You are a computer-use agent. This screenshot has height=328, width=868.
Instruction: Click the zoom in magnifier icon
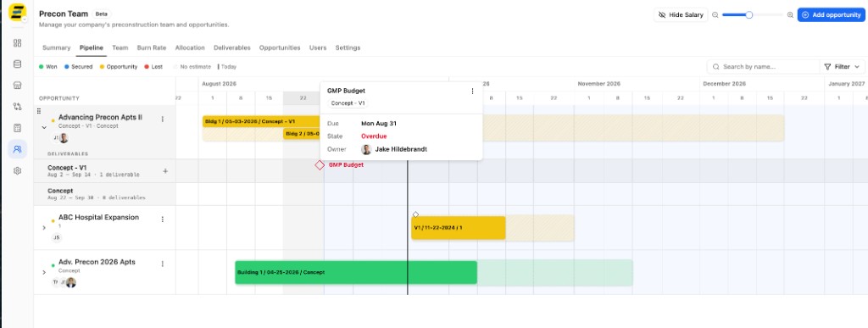pyautogui.click(x=790, y=15)
